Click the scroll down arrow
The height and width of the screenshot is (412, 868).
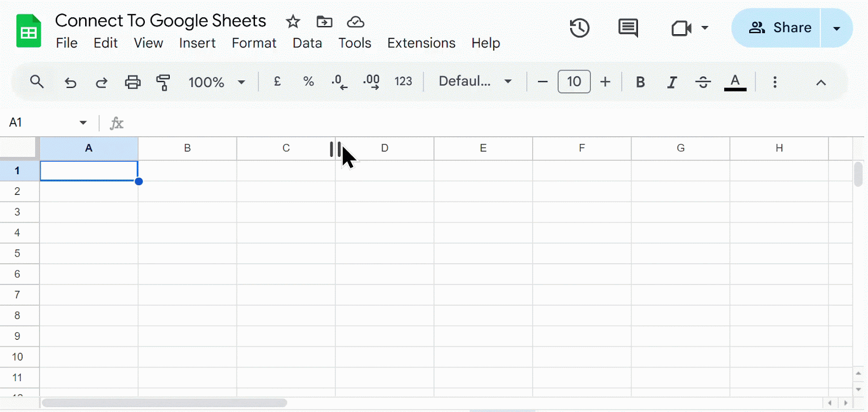[x=858, y=389]
